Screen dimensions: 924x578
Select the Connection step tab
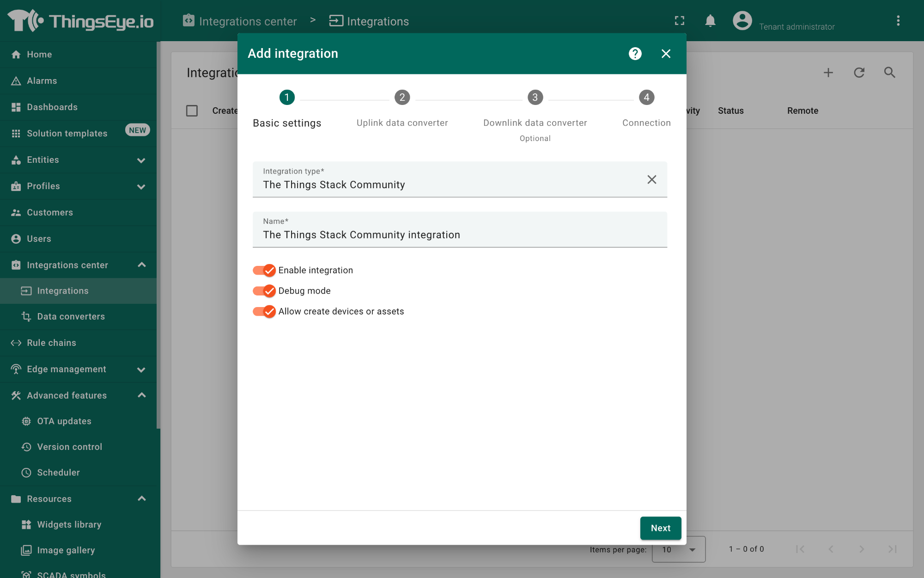click(x=646, y=97)
